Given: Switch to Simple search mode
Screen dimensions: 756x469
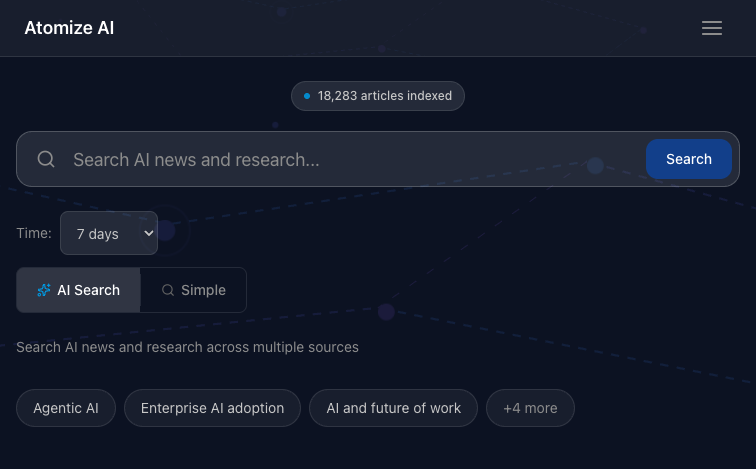Looking at the screenshot, I should pyautogui.click(x=194, y=290).
